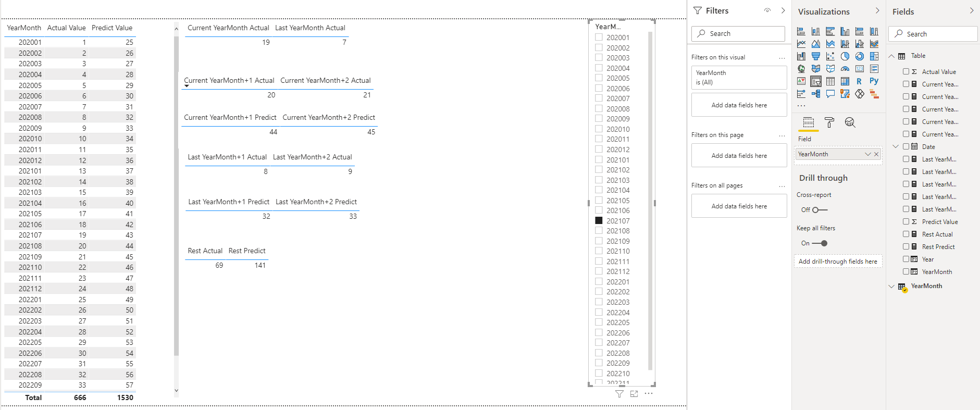Select the gauge visualization
Image resolution: width=980 pixels, height=410 pixels.
pos(845,69)
